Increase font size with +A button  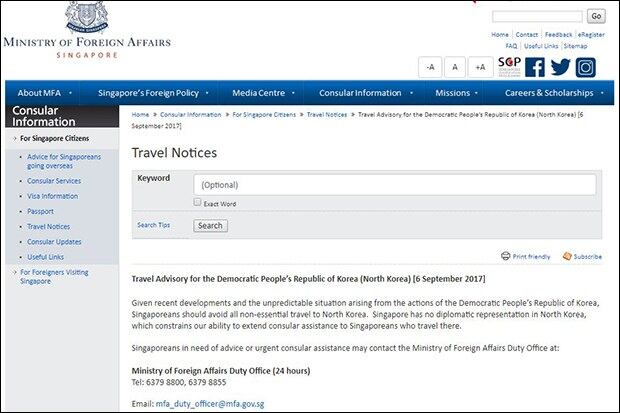[480, 67]
